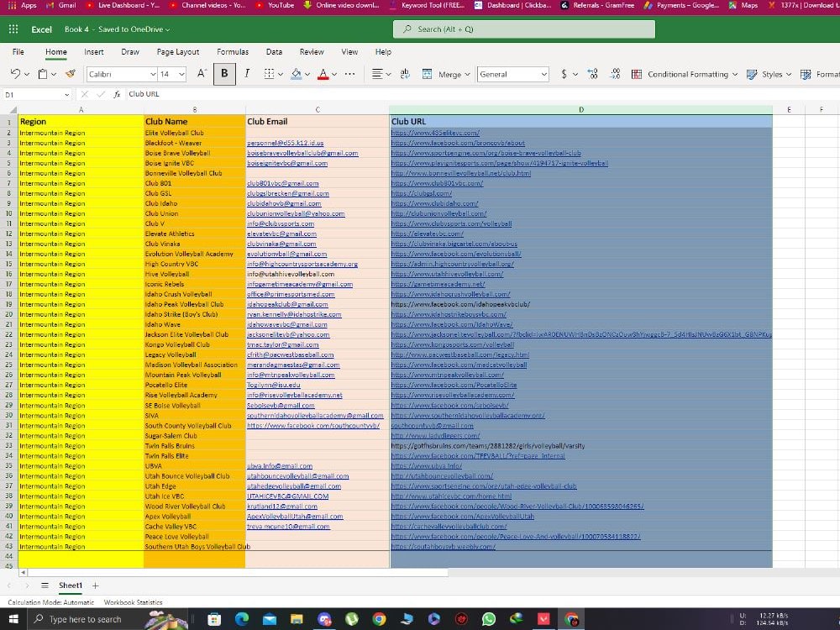Switch to the Review tab

pyautogui.click(x=312, y=52)
